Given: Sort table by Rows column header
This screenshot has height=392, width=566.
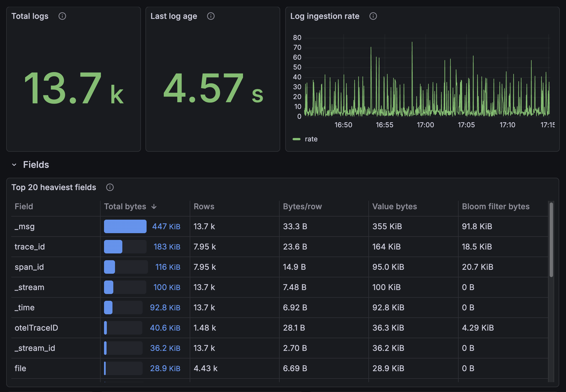Looking at the screenshot, I should 204,206.
